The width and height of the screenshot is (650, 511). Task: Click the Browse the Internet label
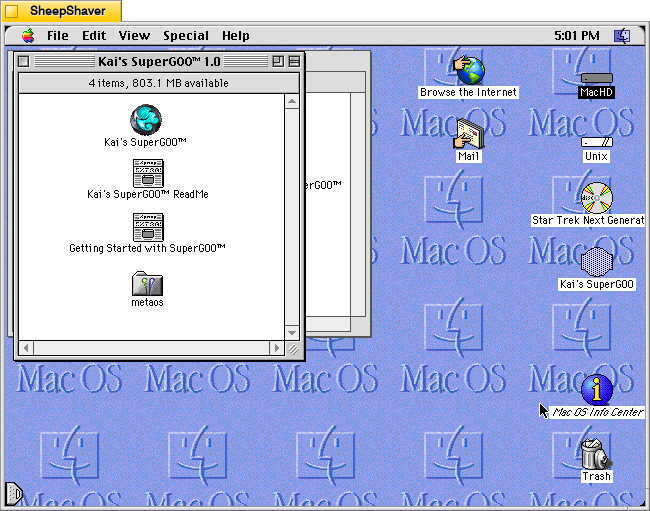[468, 92]
